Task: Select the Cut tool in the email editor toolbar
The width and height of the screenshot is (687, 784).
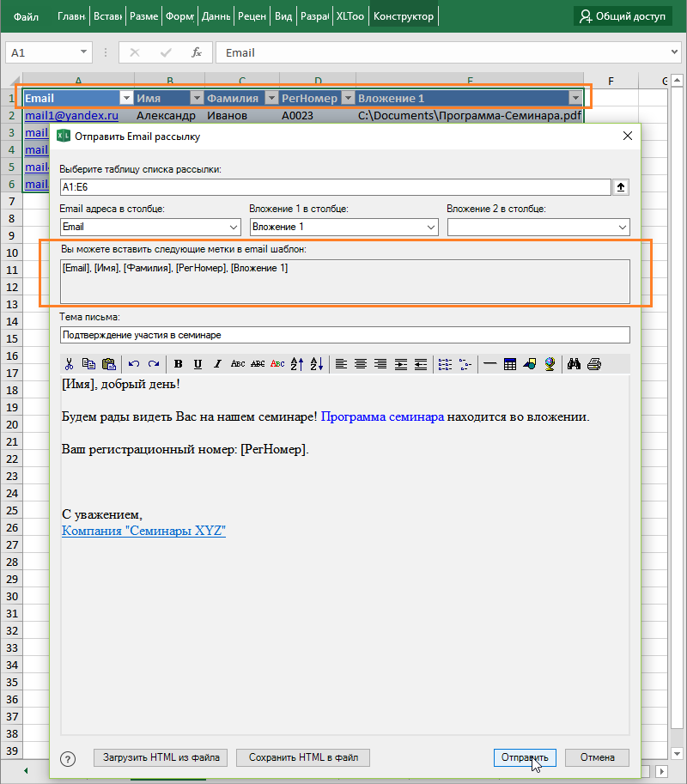Action: 69,363
